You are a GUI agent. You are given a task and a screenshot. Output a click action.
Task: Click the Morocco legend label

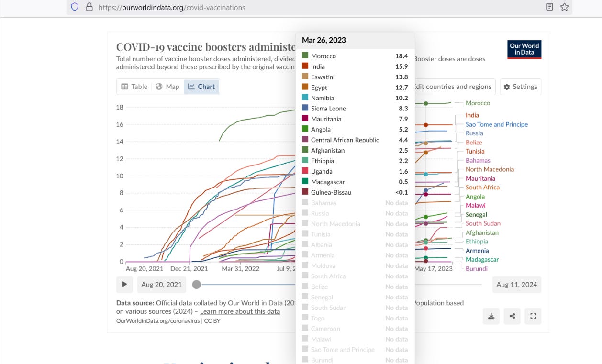[x=478, y=103]
